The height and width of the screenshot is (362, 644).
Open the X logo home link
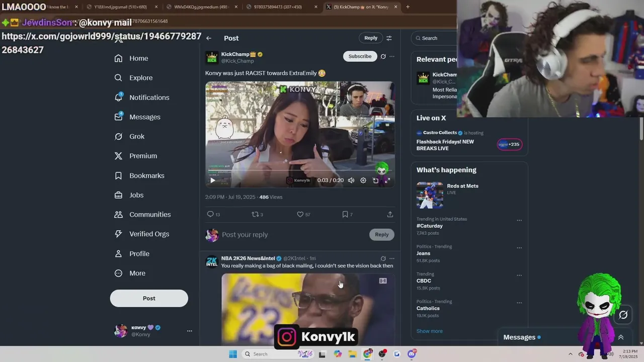click(x=118, y=40)
